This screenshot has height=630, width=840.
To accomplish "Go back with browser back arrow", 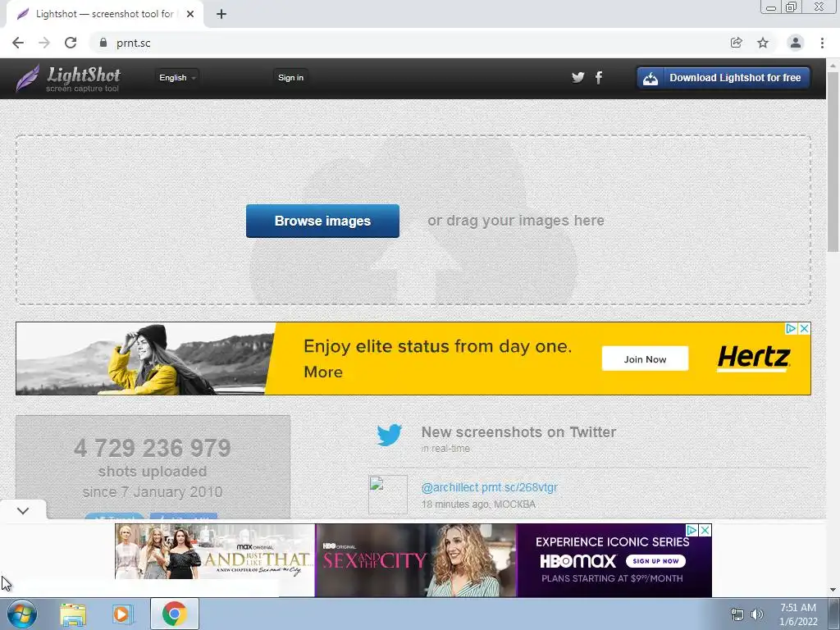I will pyautogui.click(x=18, y=43).
